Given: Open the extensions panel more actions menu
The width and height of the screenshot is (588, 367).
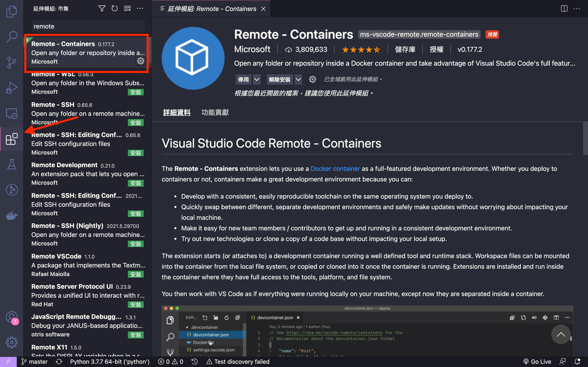Looking at the screenshot, I should (x=140, y=8).
